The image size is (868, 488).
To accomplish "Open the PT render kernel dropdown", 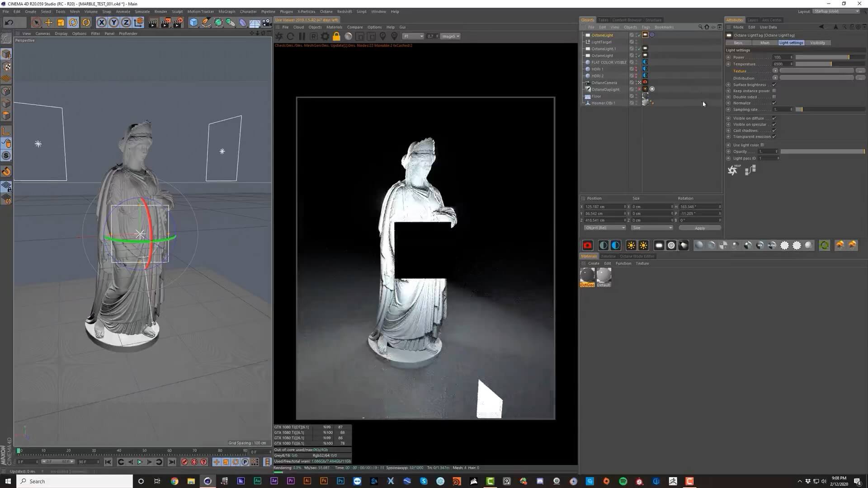I will pos(413,36).
